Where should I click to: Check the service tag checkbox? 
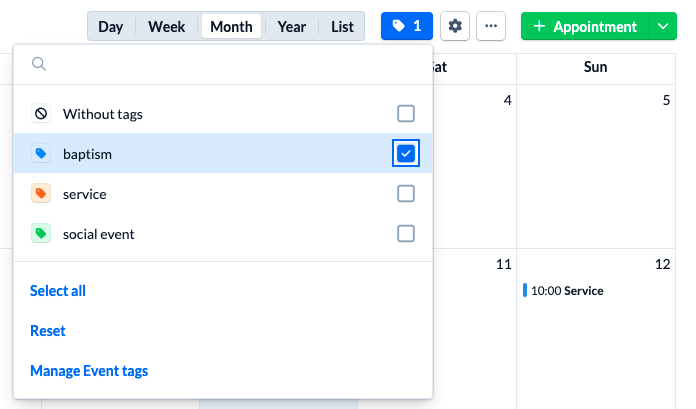click(406, 194)
